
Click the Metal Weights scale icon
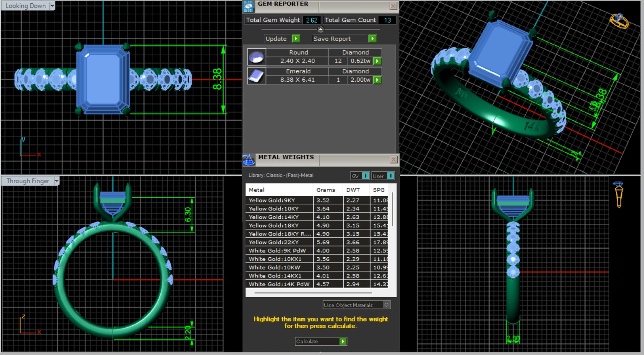(x=248, y=160)
